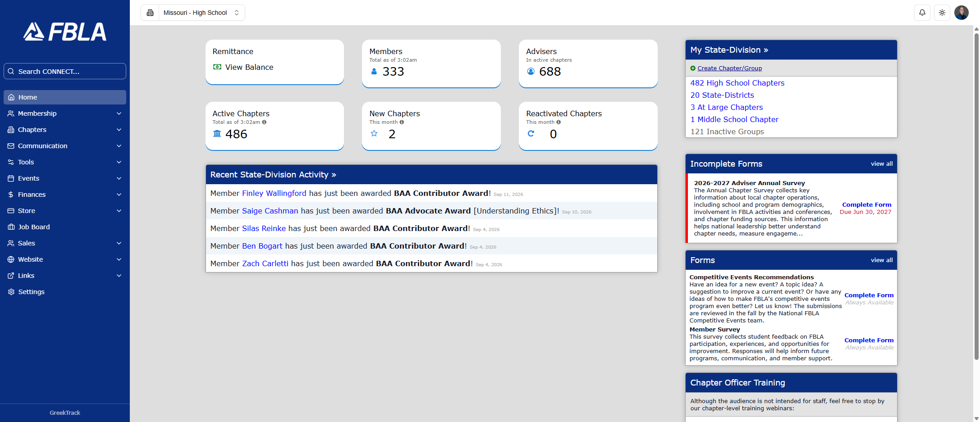
Task: Open My State-Division heading
Action: click(x=729, y=50)
